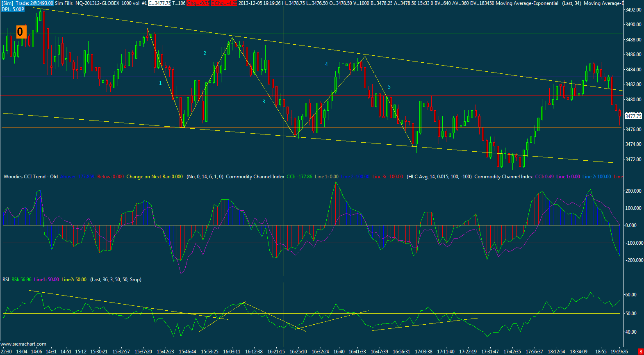Click the 40.00 RSI scale label
Viewport: 644px width, 355px height.
tap(631, 332)
